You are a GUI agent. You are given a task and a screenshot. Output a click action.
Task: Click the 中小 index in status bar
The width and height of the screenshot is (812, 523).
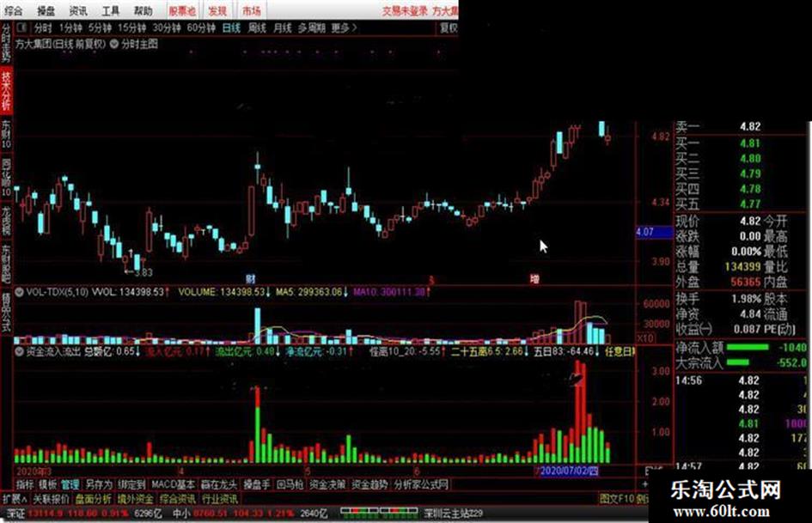[181, 514]
